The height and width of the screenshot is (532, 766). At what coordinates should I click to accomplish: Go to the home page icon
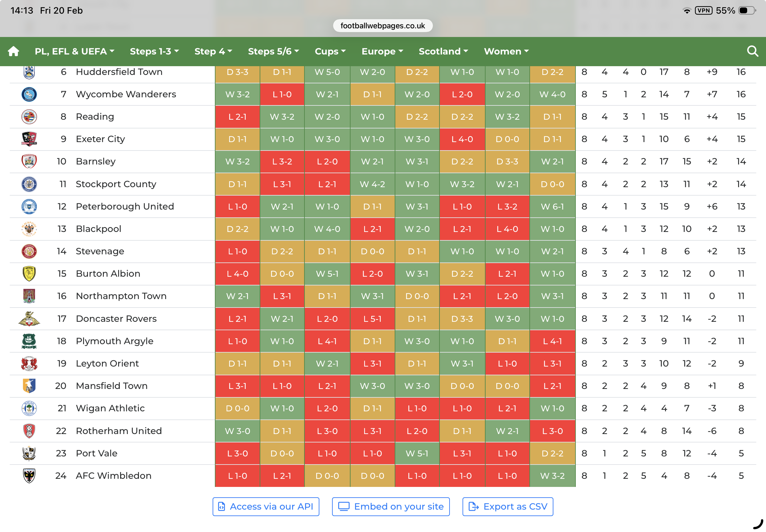(13, 51)
